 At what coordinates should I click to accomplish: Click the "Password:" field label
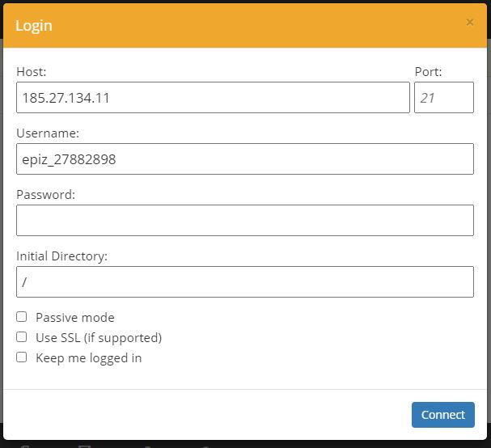(46, 195)
